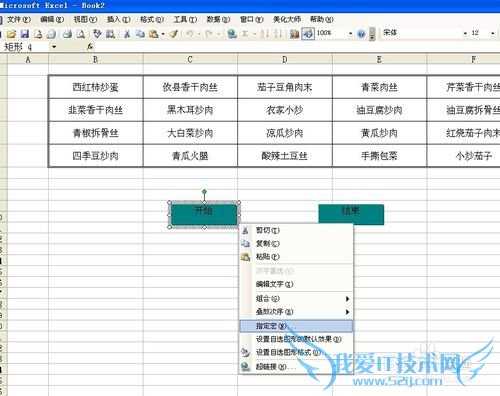The width and height of the screenshot is (500, 396).
Task: Expand the Paste options dropdown arrow
Action: tap(163, 34)
